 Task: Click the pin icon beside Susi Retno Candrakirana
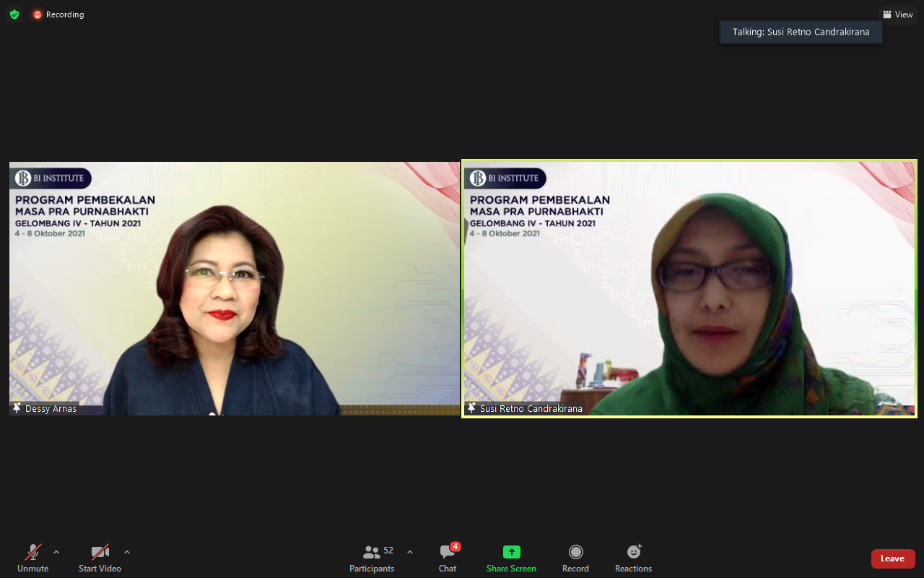point(471,408)
